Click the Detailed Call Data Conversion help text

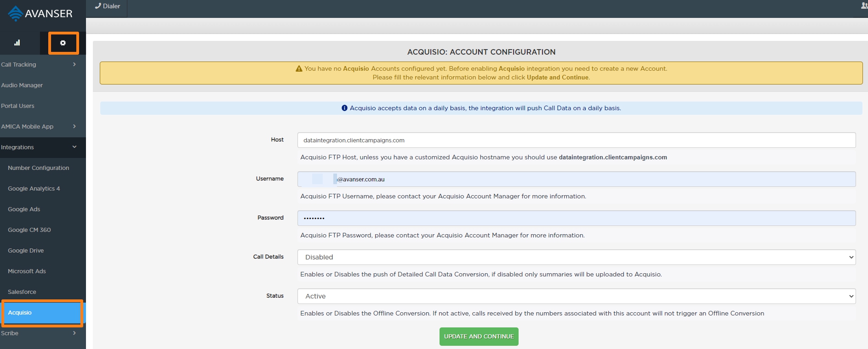(x=481, y=275)
